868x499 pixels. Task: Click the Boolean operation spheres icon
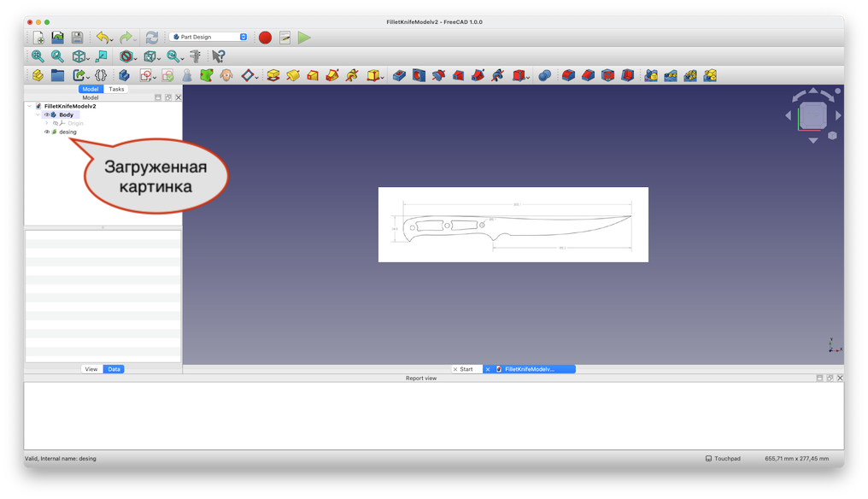coord(544,75)
